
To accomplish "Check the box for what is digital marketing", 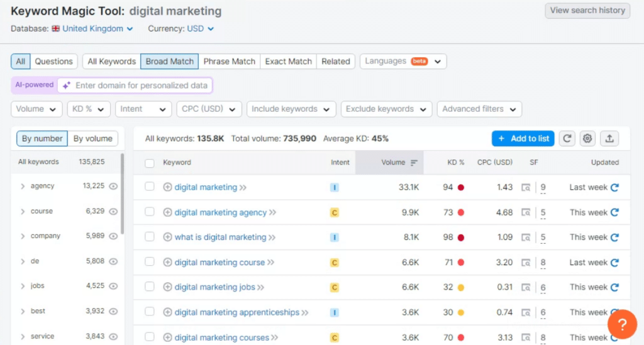I will coord(150,237).
